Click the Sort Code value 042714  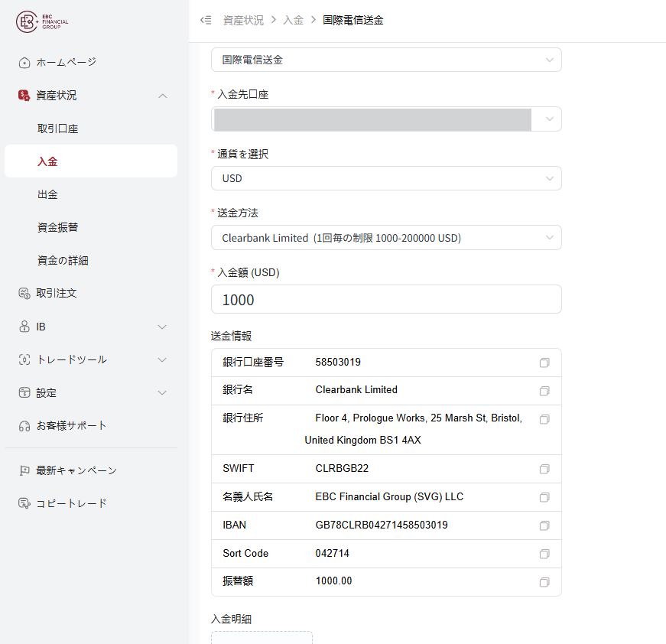pyautogui.click(x=332, y=553)
